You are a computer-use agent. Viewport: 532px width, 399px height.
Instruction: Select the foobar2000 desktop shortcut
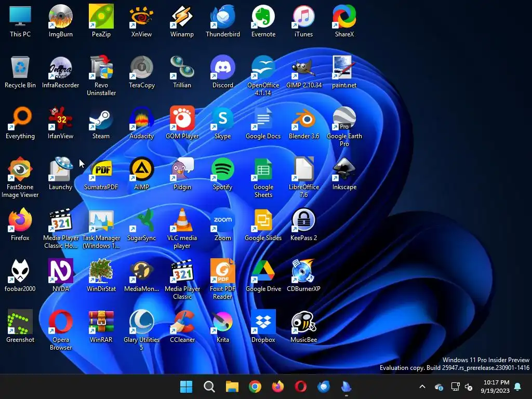(x=20, y=271)
